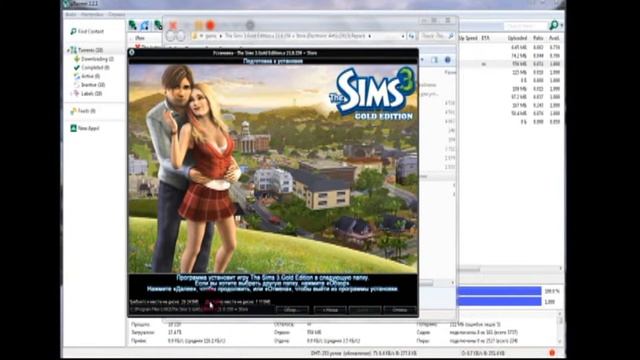The width and height of the screenshot is (640, 360).
Task: Click the green search magnifier in uTorrent
Action: point(553,25)
